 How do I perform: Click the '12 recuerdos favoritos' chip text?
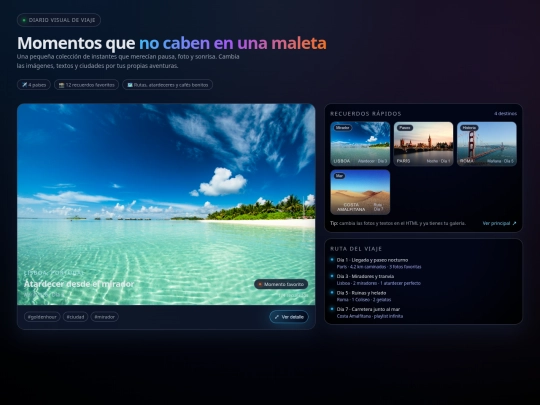pos(90,85)
